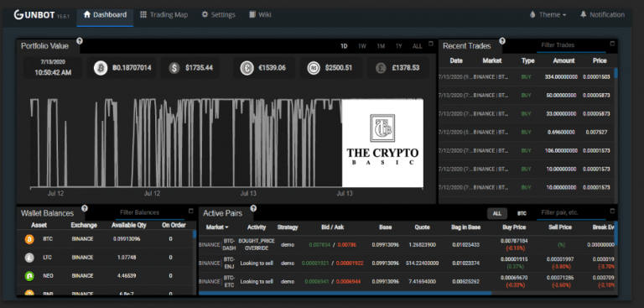
Task: Open the Recent Trades help icon
Action: click(x=502, y=41)
